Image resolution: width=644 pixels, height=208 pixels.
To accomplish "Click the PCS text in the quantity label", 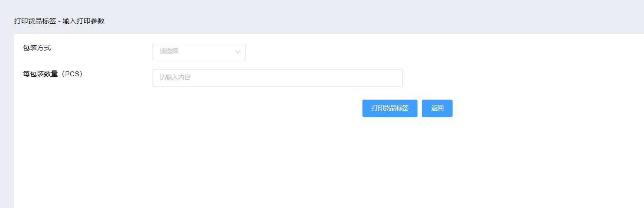I will (72, 74).
